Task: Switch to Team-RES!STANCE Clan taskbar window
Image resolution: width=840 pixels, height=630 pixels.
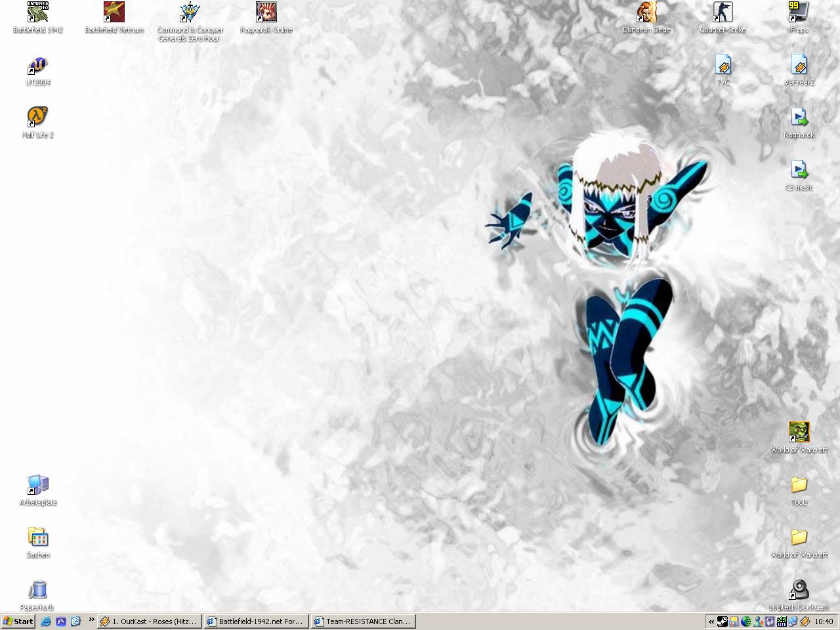Action: click(363, 621)
